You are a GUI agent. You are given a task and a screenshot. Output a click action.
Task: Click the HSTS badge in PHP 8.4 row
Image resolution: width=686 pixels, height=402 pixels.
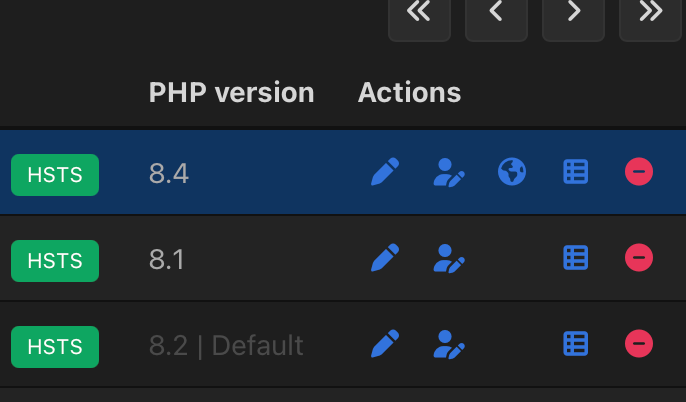pos(55,174)
